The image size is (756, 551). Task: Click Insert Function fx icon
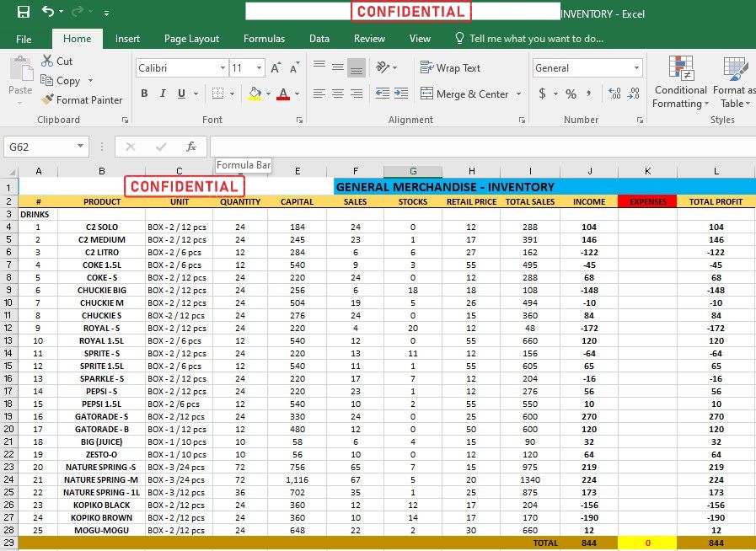(191, 147)
